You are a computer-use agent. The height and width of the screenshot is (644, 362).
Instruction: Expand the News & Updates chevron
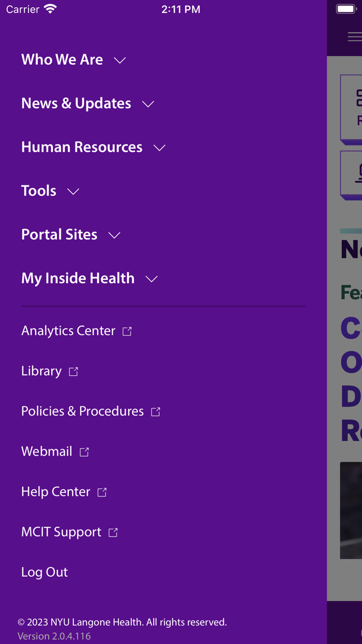pyautogui.click(x=148, y=104)
